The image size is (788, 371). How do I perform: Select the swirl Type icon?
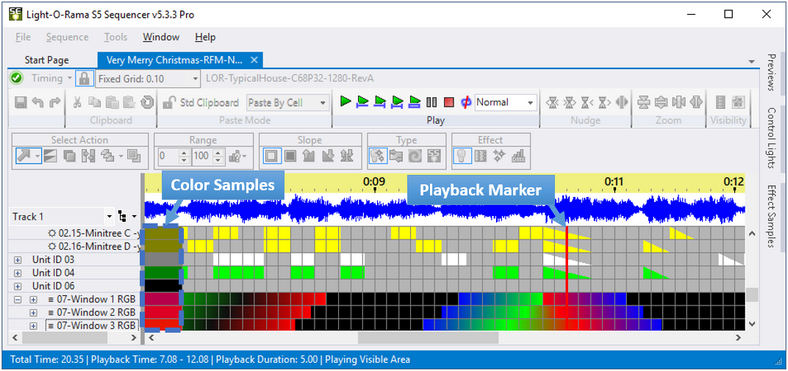point(415,156)
